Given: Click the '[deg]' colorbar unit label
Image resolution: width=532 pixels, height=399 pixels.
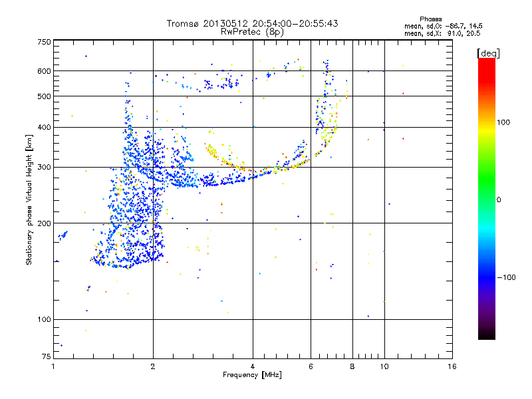Looking at the screenshot, I should [488, 53].
